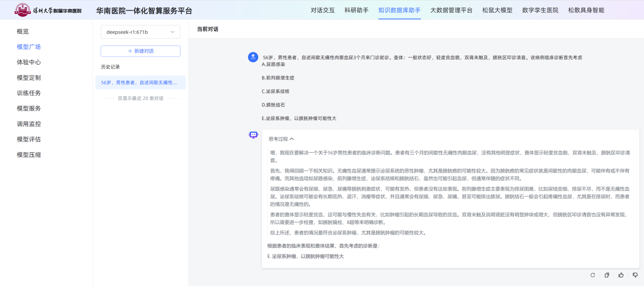The width and height of the screenshot is (644, 286).
Task: Click the user avatar icon
Action: 253,58
